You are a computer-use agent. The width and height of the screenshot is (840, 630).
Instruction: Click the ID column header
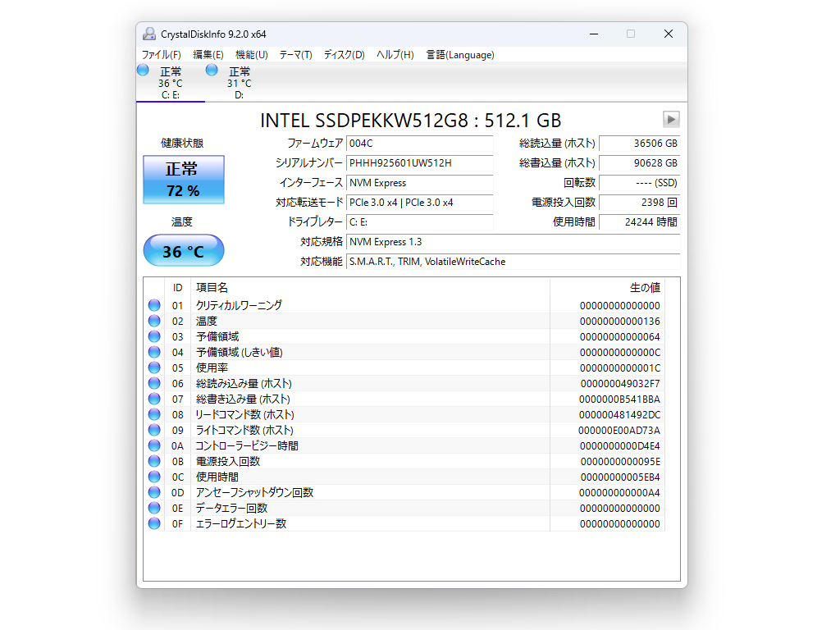point(177,288)
